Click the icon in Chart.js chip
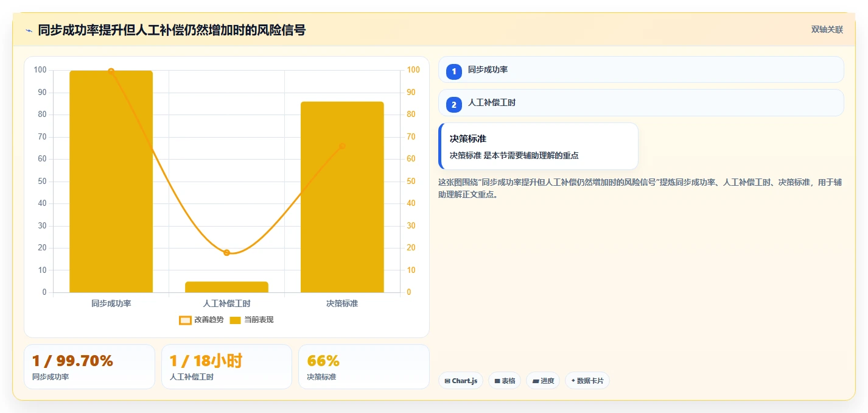The height and width of the screenshot is (413, 868). point(447,381)
